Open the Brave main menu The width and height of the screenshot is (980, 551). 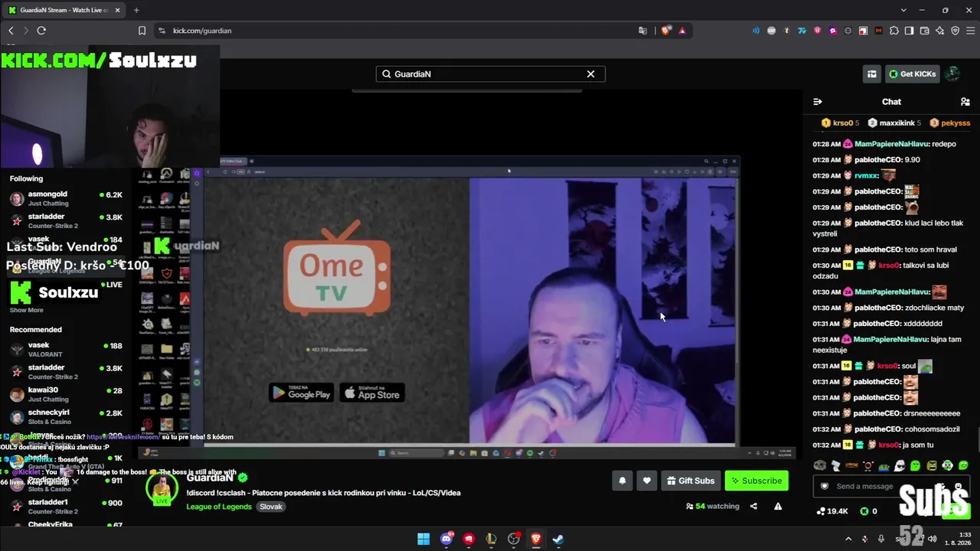click(x=970, y=31)
